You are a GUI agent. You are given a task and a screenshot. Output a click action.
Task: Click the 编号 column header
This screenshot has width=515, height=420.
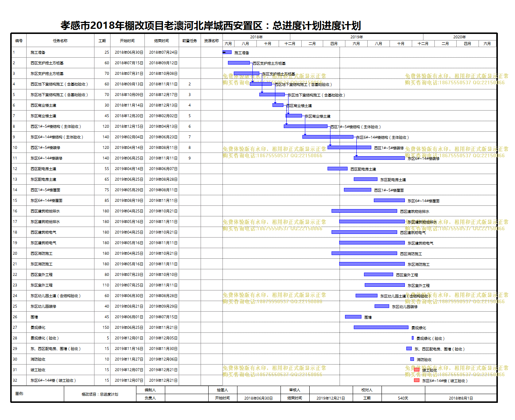pyautogui.click(x=19, y=41)
